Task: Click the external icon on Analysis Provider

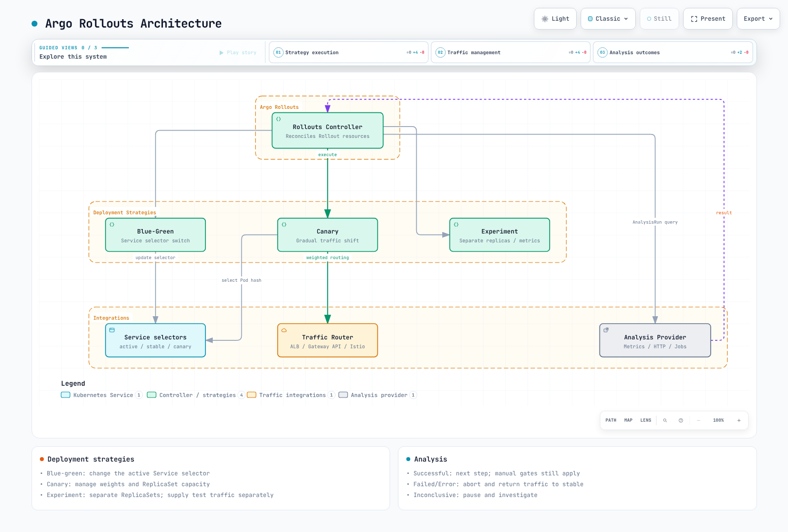Action: point(606,330)
